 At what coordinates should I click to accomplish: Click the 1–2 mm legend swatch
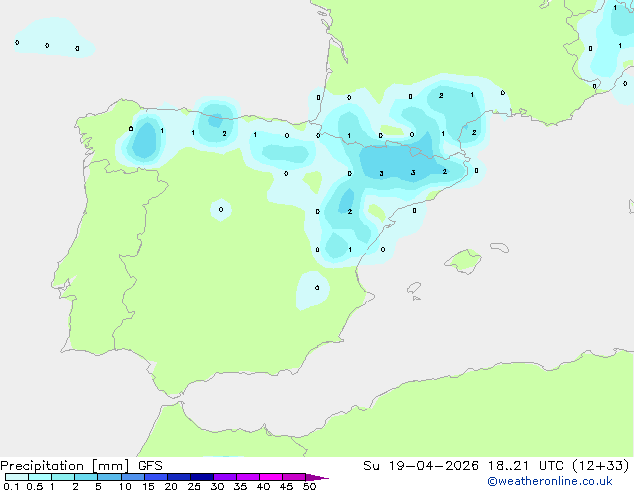point(63,477)
